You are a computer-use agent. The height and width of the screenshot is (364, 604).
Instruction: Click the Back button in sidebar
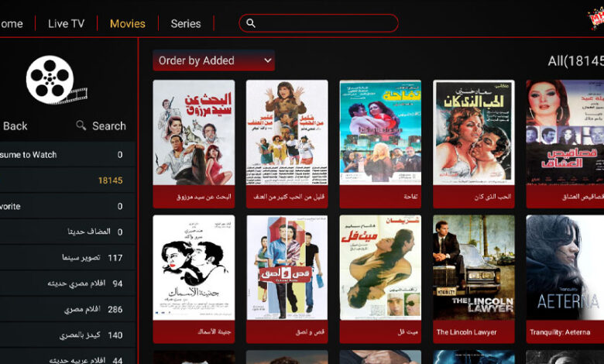pos(15,126)
